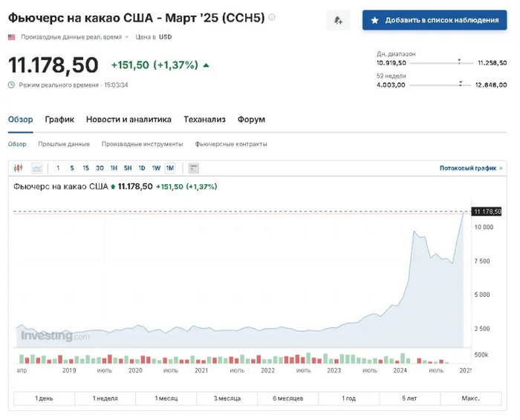Set chart interval to 30 minutes
Viewport: 520px width, 420px height.
[100, 168]
